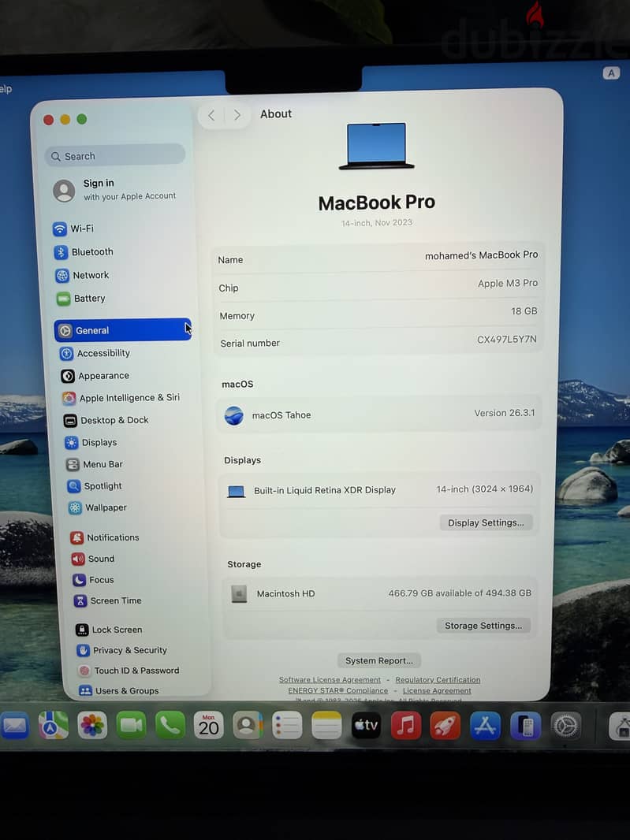Viewport: 630px width, 840px height.
Task: Open Apple TV from the Dock
Action: [366, 726]
